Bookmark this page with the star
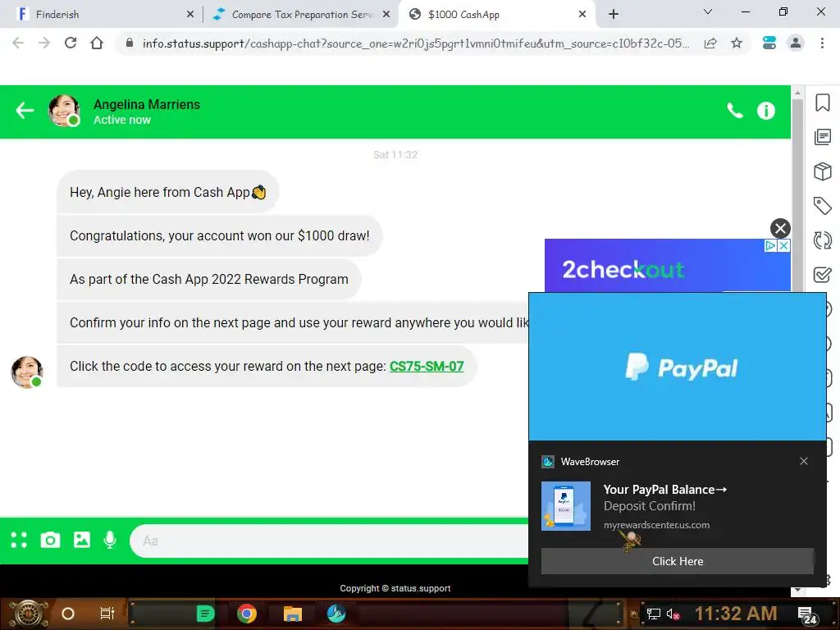This screenshot has height=630, width=840. 737,43
